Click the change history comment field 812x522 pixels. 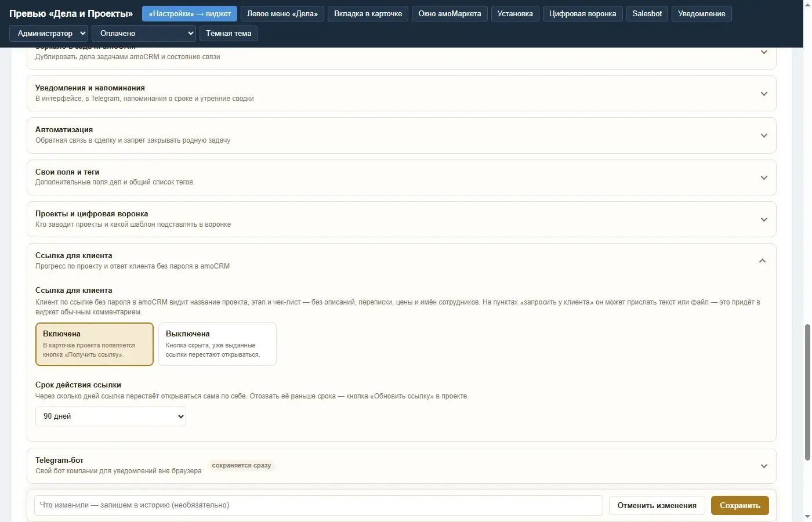(318, 505)
